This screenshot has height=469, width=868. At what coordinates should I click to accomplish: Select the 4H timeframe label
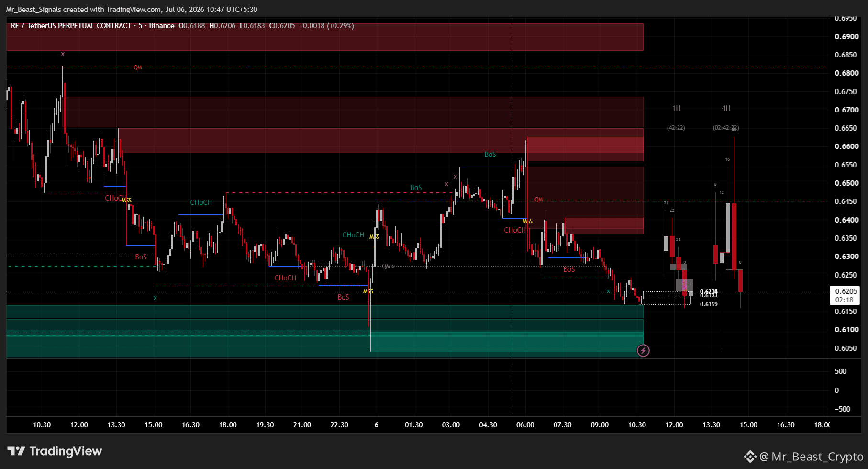coord(726,108)
